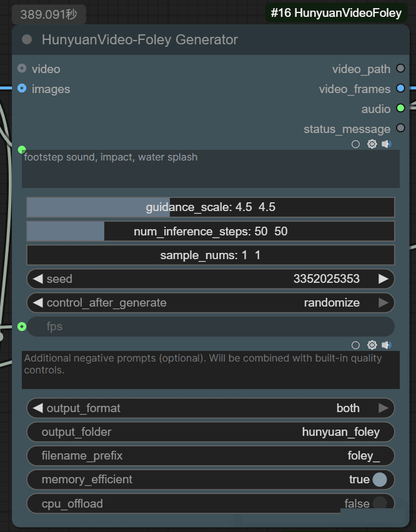The width and height of the screenshot is (416, 532).
Task: Click the node title HunyuanVideo-Foley Generator
Action: [140, 40]
